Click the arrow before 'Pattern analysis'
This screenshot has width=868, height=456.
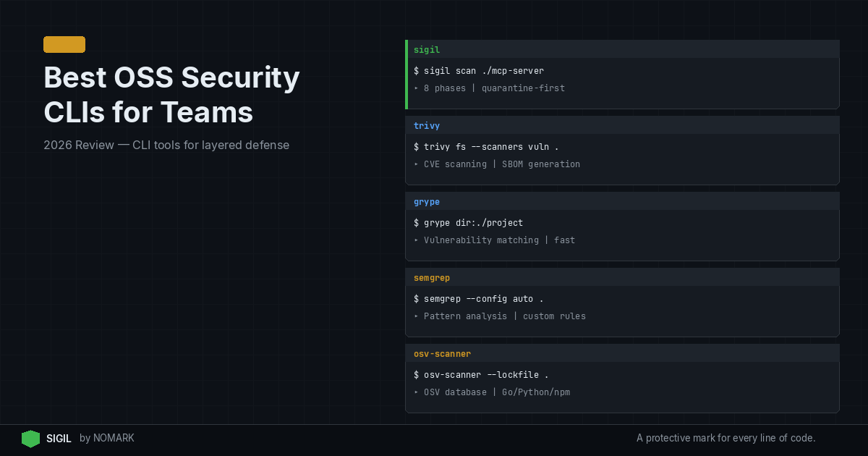(417, 316)
